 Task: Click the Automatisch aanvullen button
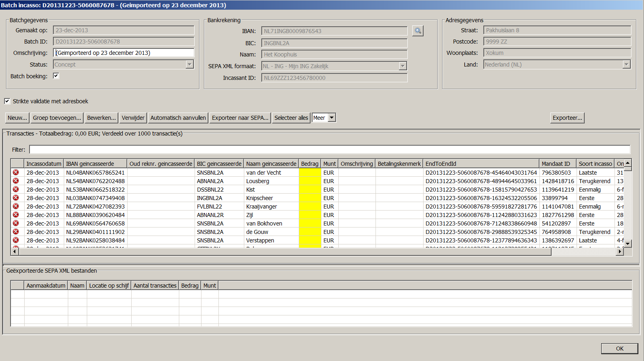[x=178, y=118]
